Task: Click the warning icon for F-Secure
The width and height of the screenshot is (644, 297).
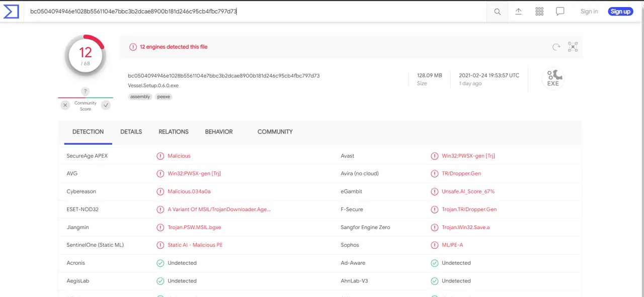Action: click(435, 209)
